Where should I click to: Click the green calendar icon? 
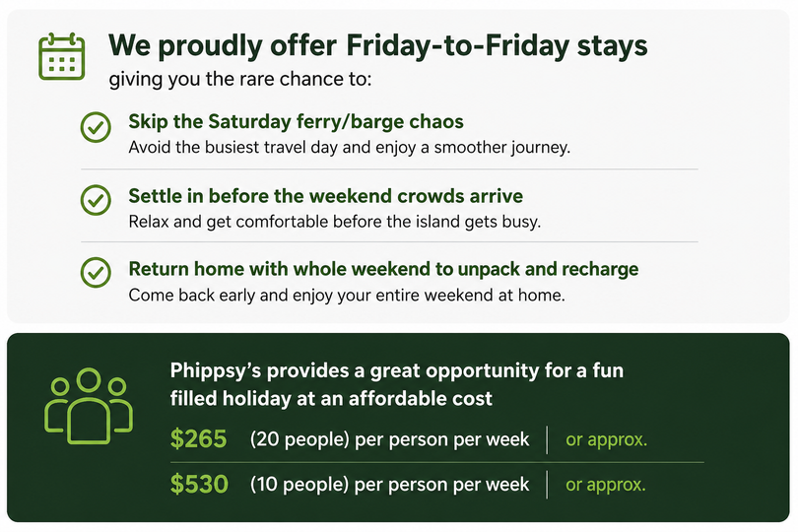coord(62,56)
